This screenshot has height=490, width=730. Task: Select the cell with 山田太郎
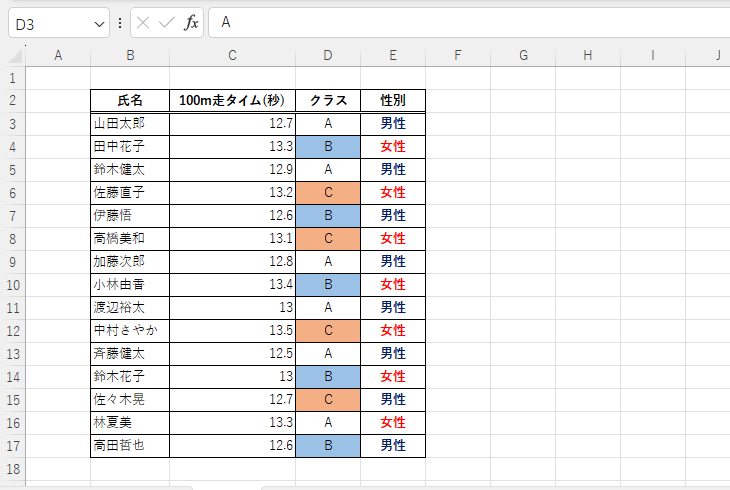click(130, 124)
